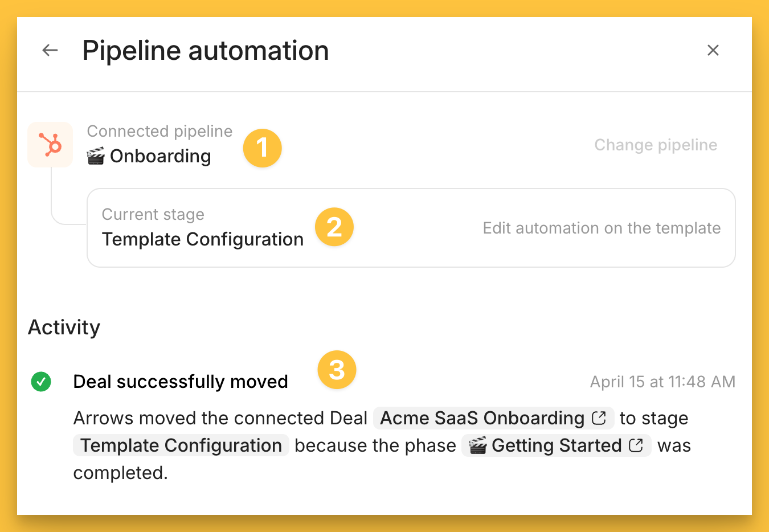Click the April 15 at 11:48 AM timestamp

click(x=662, y=382)
